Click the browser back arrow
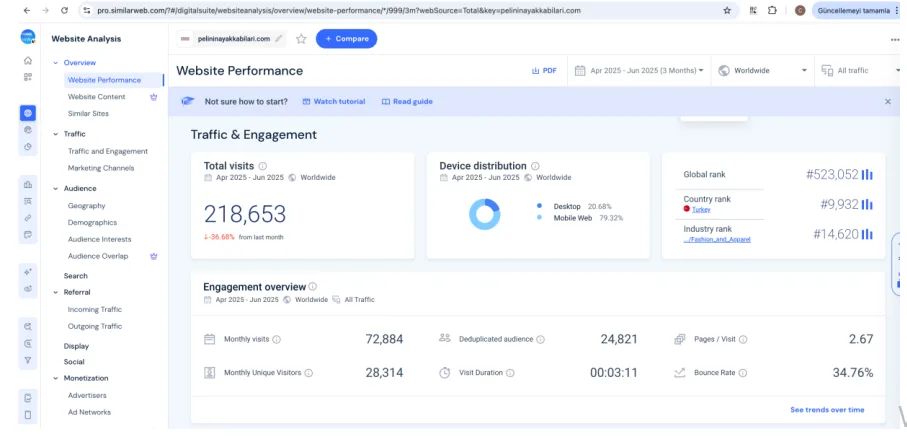The image size is (907, 436). 27,10
